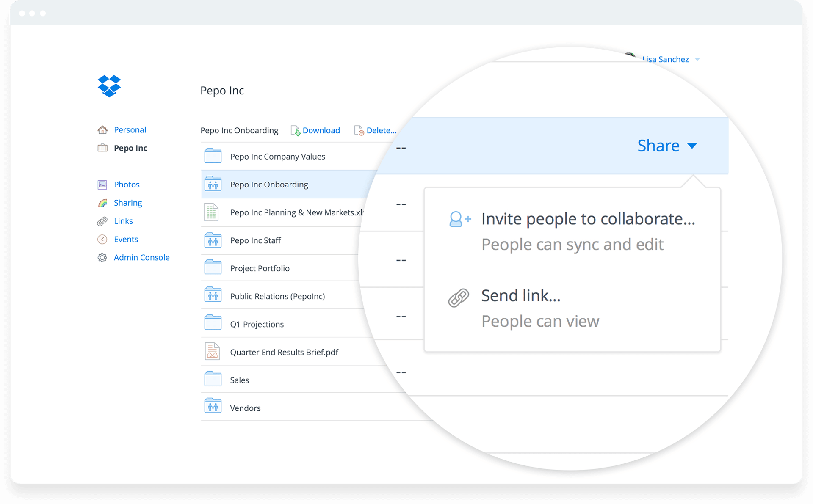Click the Download link in toolbar

coord(321,131)
